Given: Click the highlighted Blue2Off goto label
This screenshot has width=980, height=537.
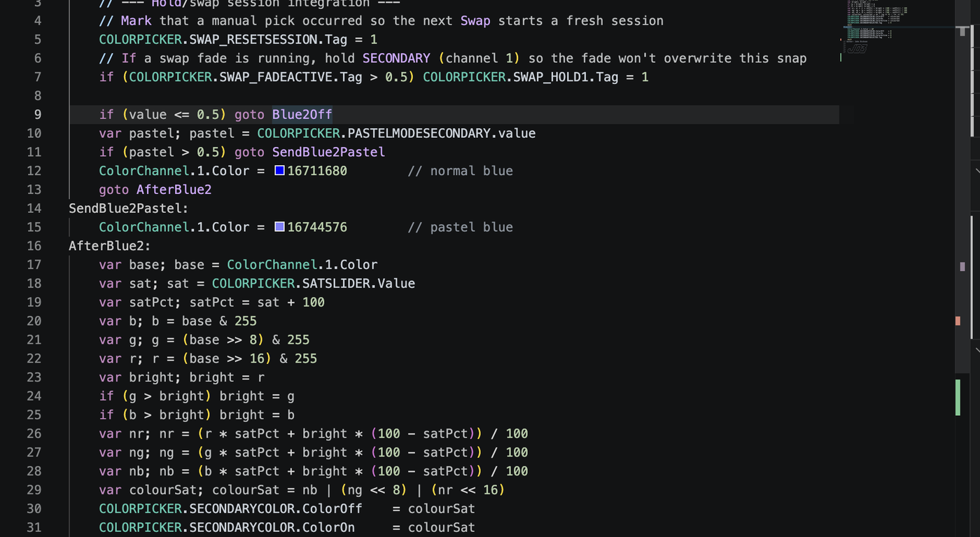Looking at the screenshot, I should click(302, 115).
